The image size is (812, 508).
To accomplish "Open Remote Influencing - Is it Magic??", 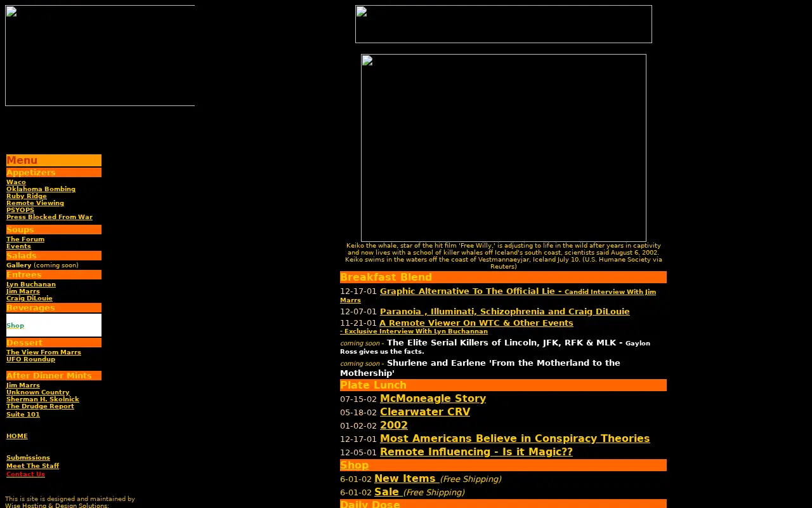I will point(476,452).
